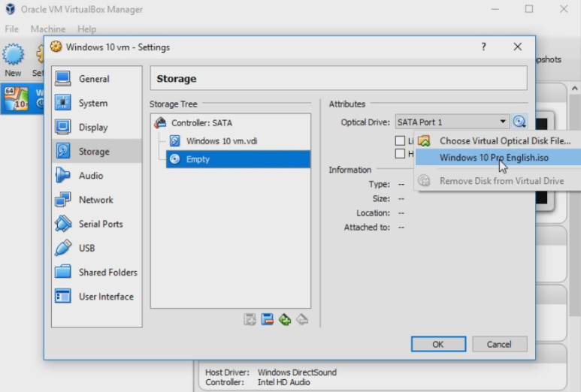This screenshot has width=581, height=392.
Task: Select the Storage settings page
Action: pos(96,152)
